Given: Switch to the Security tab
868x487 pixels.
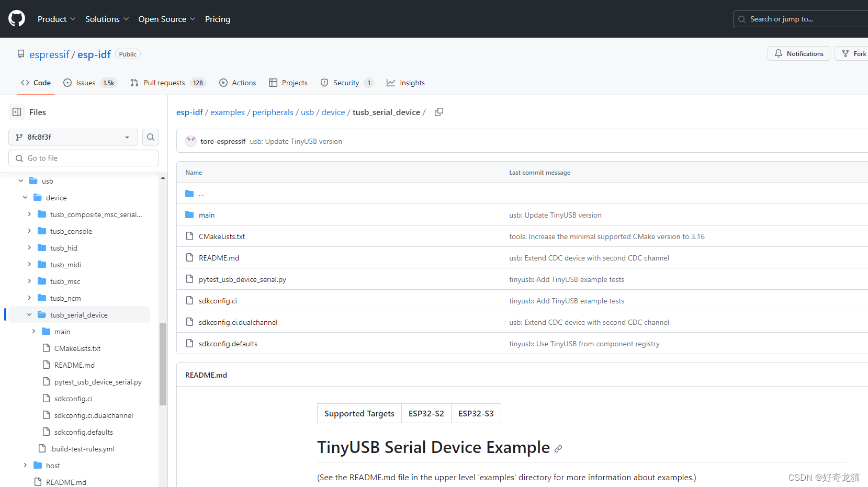Looking at the screenshot, I should click(347, 83).
